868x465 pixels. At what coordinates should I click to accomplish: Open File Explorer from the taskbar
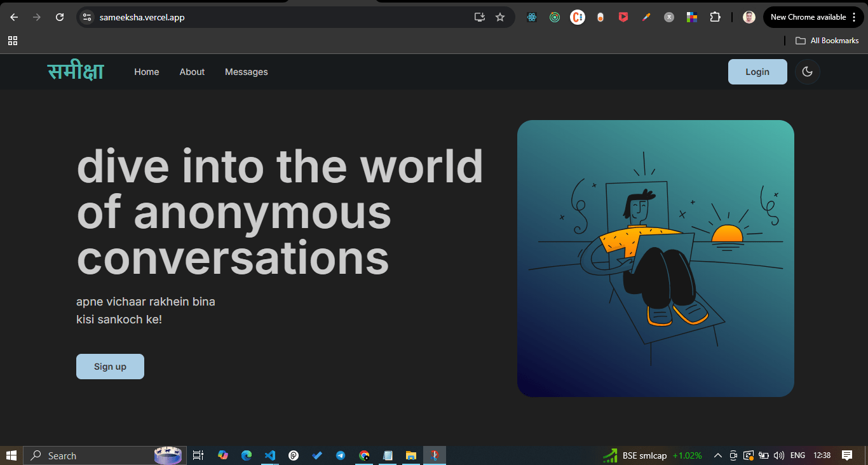point(411,455)
